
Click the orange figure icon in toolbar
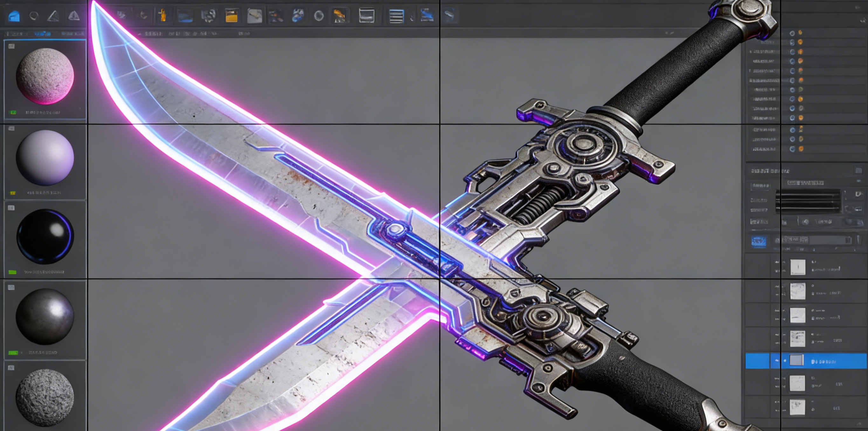pos(162,15)
